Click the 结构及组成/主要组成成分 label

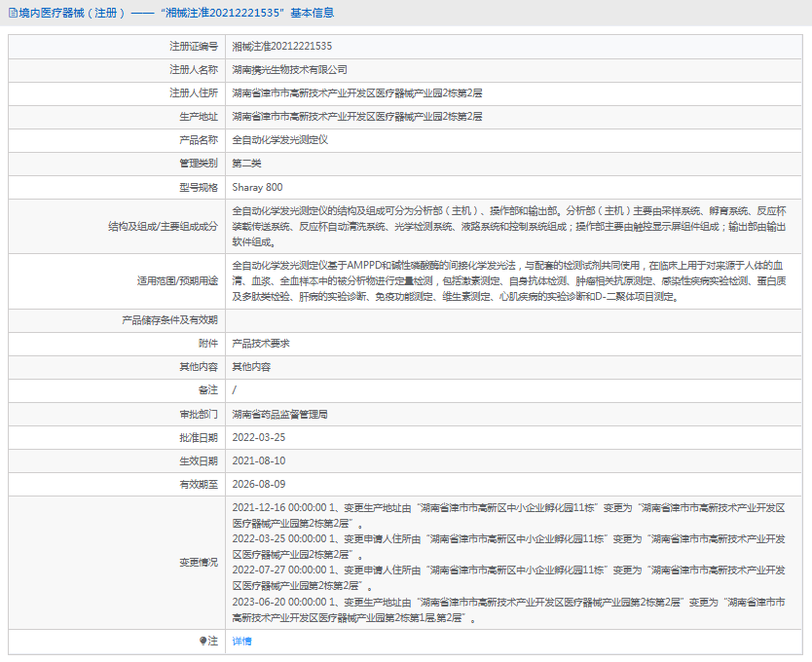[x=164, y=227]
